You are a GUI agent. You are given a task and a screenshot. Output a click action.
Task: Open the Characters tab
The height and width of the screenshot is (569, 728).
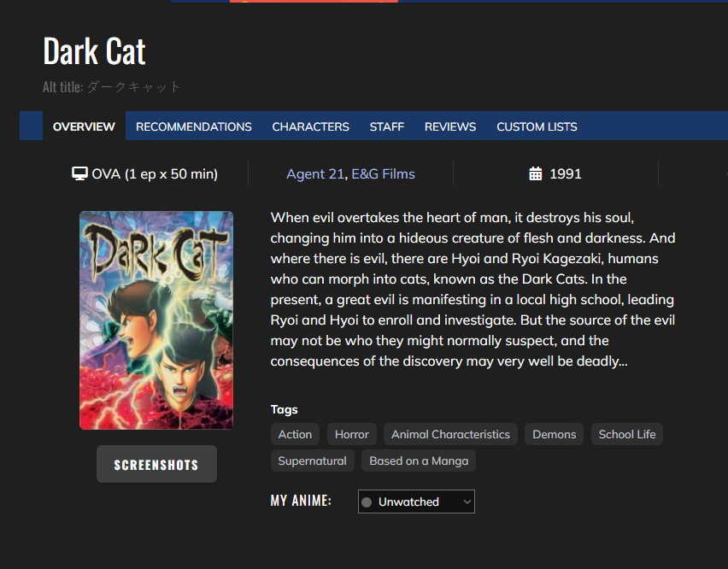pyautogui.click(x=310, y=126)
